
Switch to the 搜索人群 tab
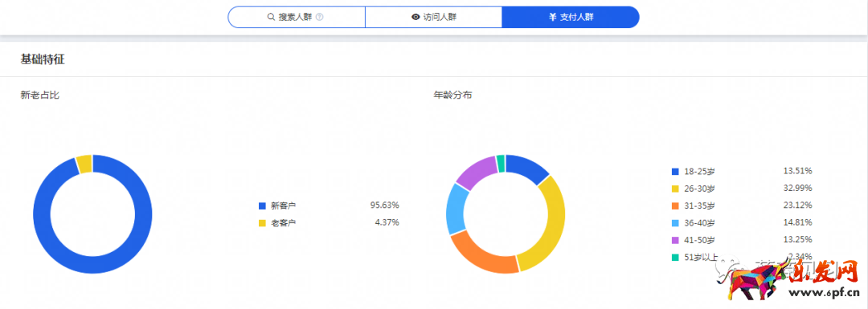point(296,17)
